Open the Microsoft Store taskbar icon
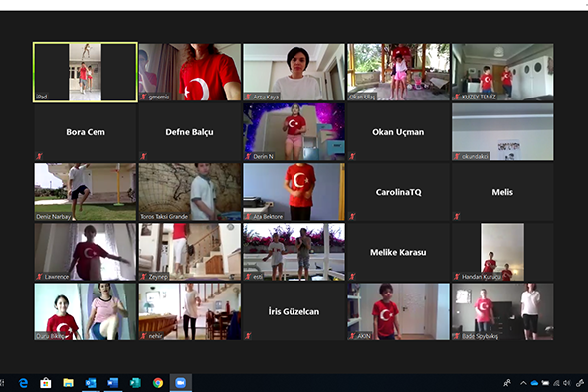 (x=46, y=383)
